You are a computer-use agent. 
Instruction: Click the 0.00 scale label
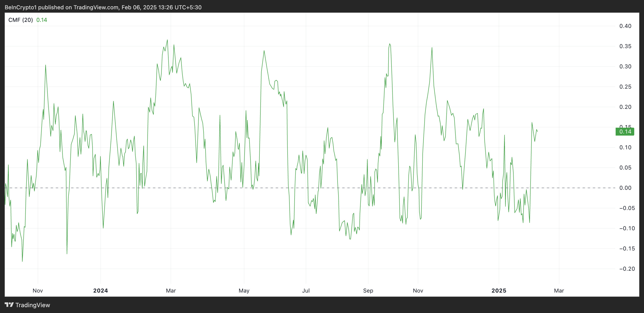(625, 188)
